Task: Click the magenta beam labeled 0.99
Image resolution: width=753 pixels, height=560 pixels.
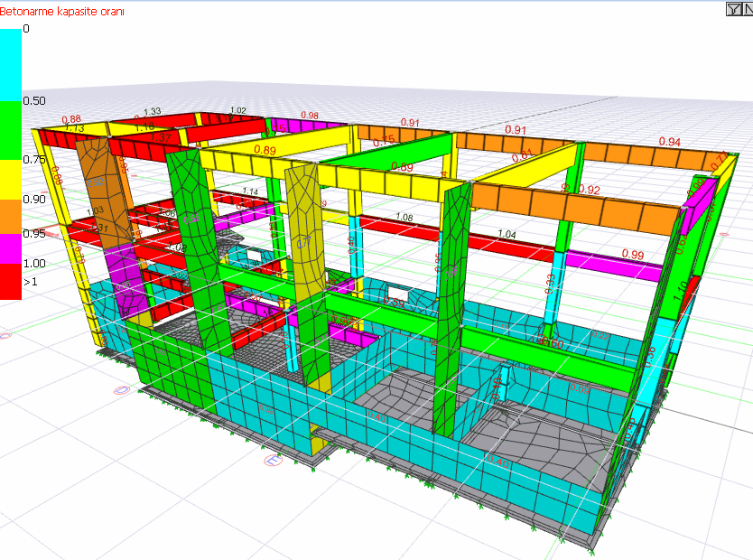Action: click(x=623, y=265)
